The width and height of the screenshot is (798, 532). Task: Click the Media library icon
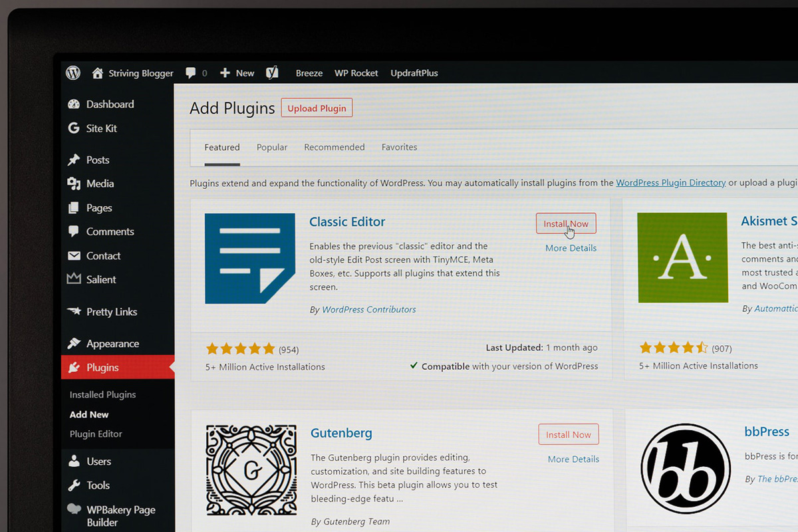pyautogui.click(x=74, y=184)
